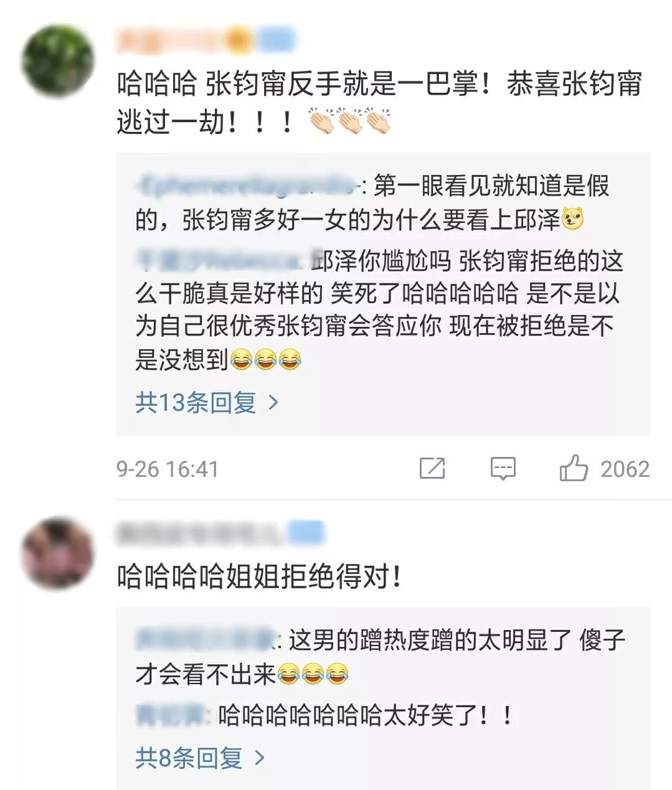
Task: Tap the blue badge next to second username
Action: tap(306, 534)
